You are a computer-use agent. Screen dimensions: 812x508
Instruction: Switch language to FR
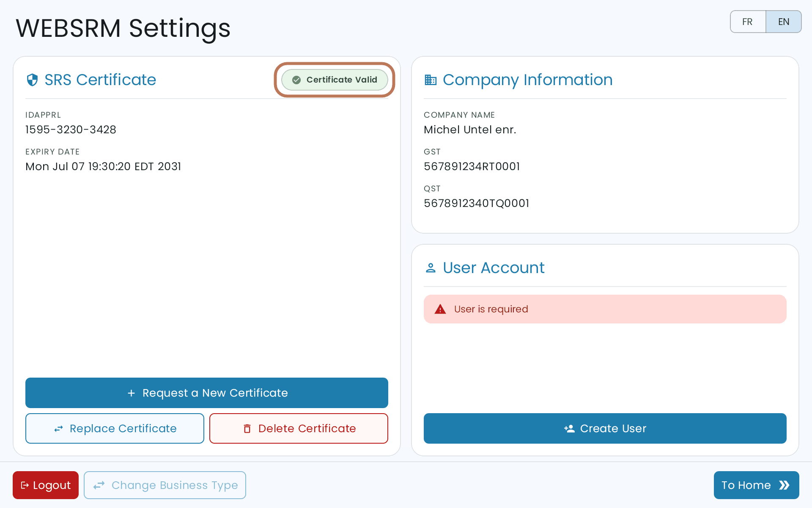(748, 22)
